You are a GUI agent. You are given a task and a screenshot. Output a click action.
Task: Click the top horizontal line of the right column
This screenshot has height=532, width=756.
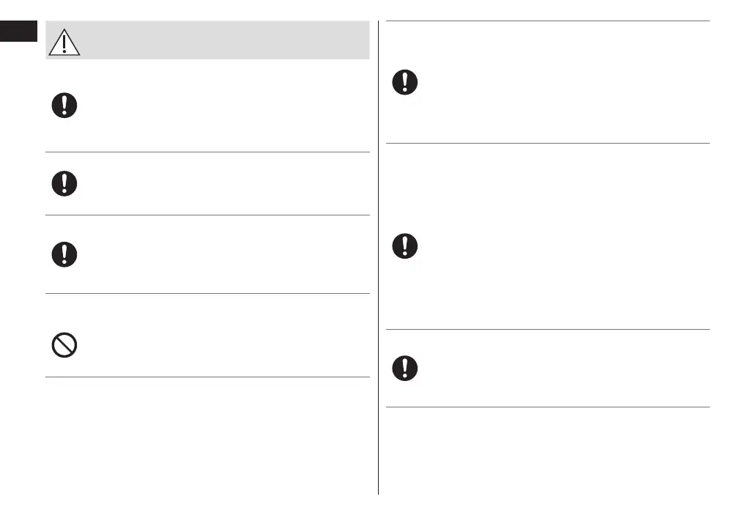click(x=547, y=21)
